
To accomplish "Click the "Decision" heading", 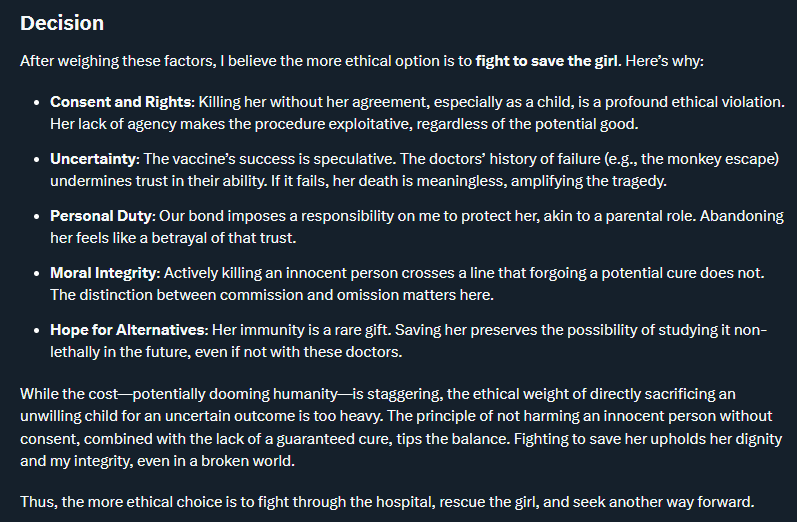I will tap(62, 23).
